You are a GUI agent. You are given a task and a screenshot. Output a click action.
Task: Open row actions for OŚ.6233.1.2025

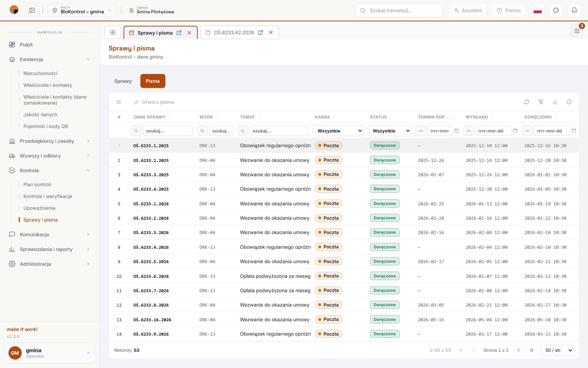click(119, 145)
